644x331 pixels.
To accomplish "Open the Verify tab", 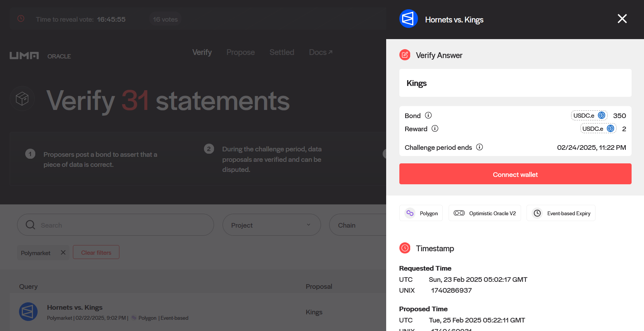I will coord(202,52).
